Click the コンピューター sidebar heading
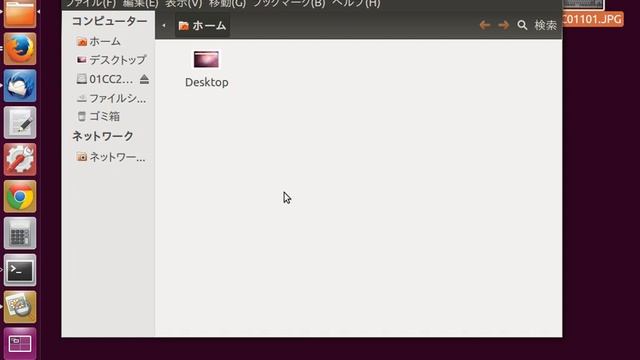640x360 pixels. (x=109, y=21)
